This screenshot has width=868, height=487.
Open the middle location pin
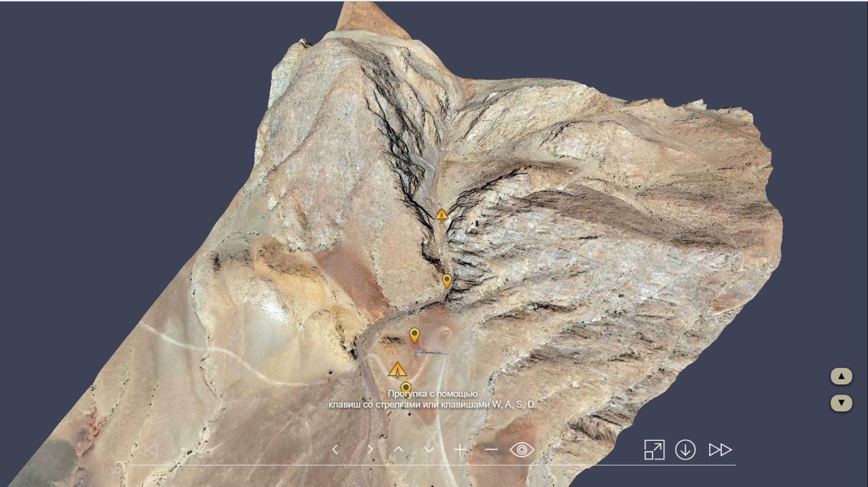[414, 335]
